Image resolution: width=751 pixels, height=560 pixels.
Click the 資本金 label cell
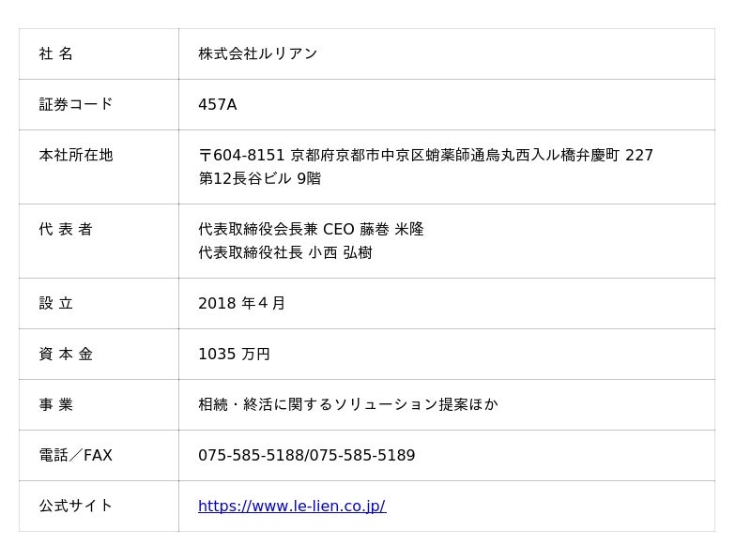pyautogui.click(x=66, y=355)
